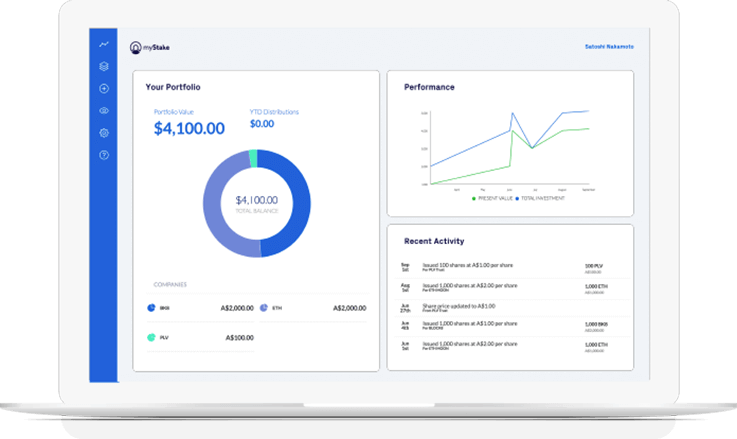Open help via question mark icon
The image size is (737, 439).
pos(104,155)
